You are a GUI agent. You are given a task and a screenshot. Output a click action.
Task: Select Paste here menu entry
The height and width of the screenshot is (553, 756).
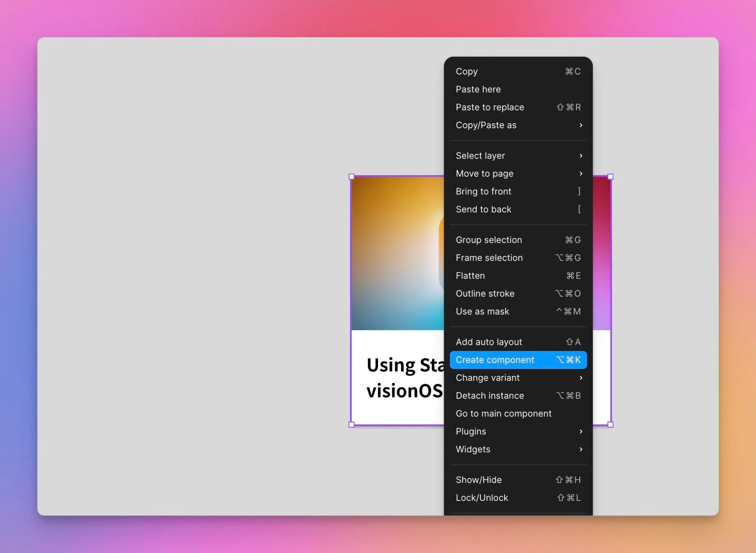pos(478,89)
